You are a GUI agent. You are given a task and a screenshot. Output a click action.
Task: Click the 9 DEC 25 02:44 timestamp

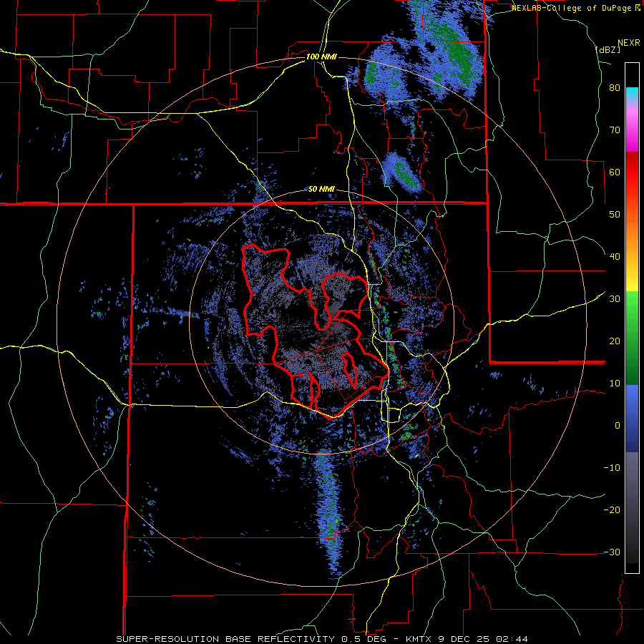(x=484, y=639)
